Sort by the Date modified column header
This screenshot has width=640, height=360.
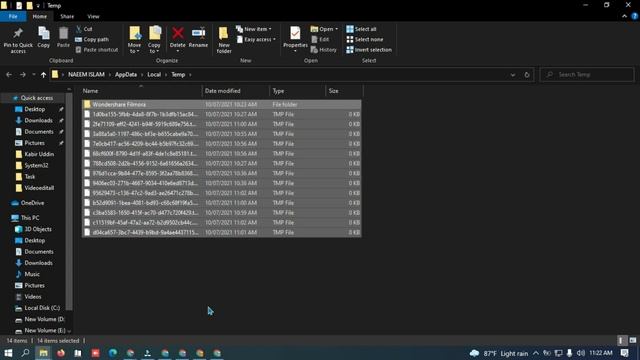236,91
